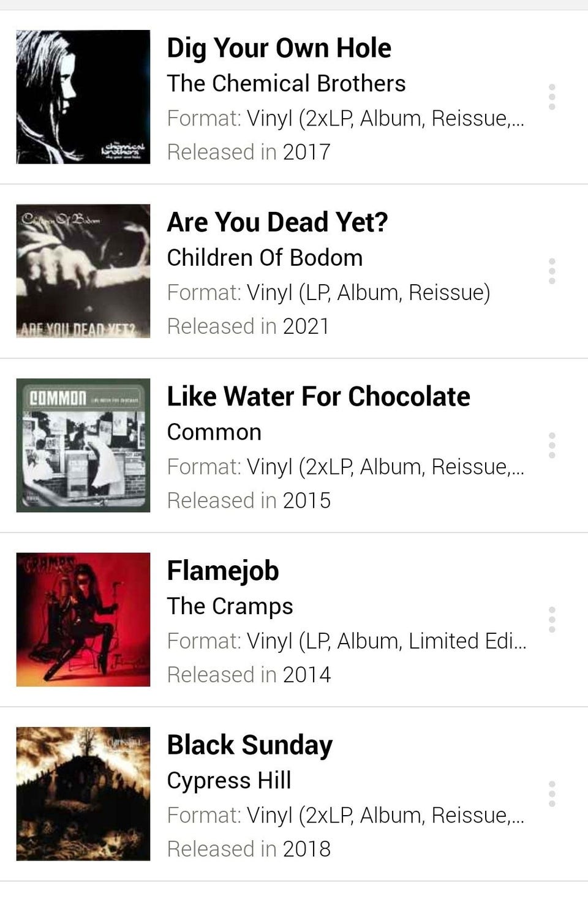This screenshot has height=899, width=588.
Task: Select the Like Water For Chocolate cover image
Action: coord(83,445)
